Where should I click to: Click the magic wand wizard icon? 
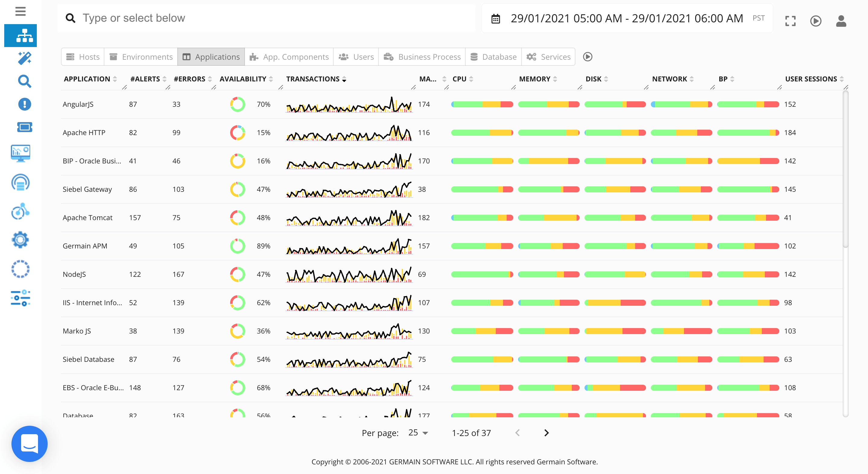coord(24,58)
